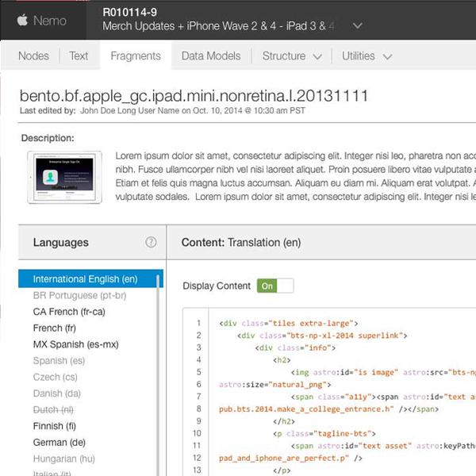Image resolution: width=476 pixels, height=476 pixels.
Task: Open the Utilities dropdown menu
Action: click(x=367, y=56)
